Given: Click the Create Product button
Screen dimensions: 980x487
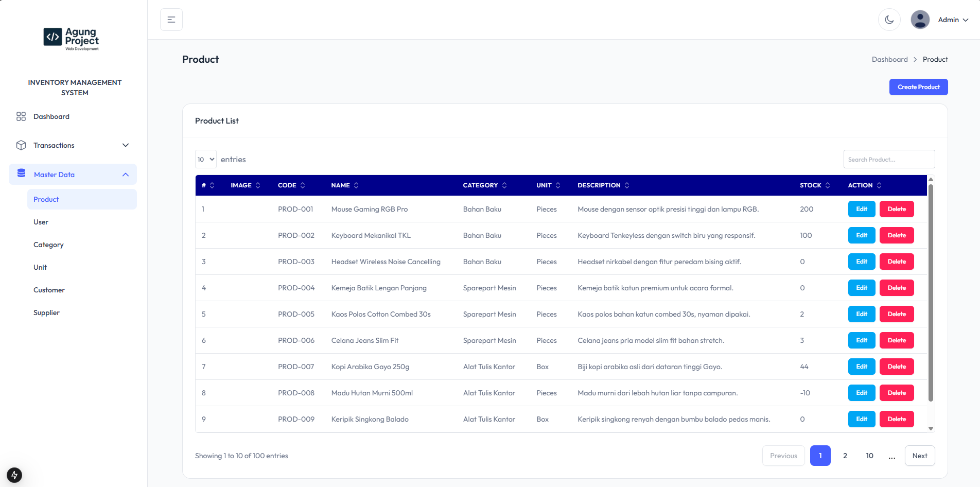Looking at the screenshot, I should (918, 87).
